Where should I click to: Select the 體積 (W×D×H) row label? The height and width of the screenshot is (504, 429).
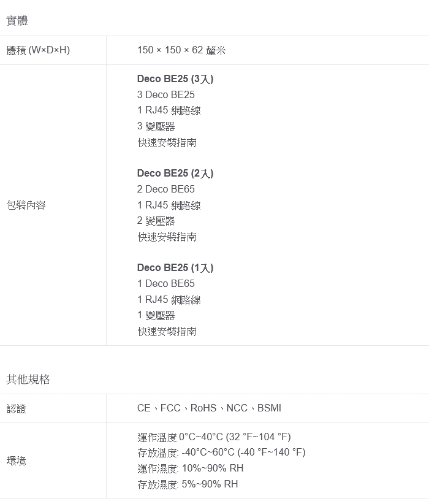click(x=38, y=50)
